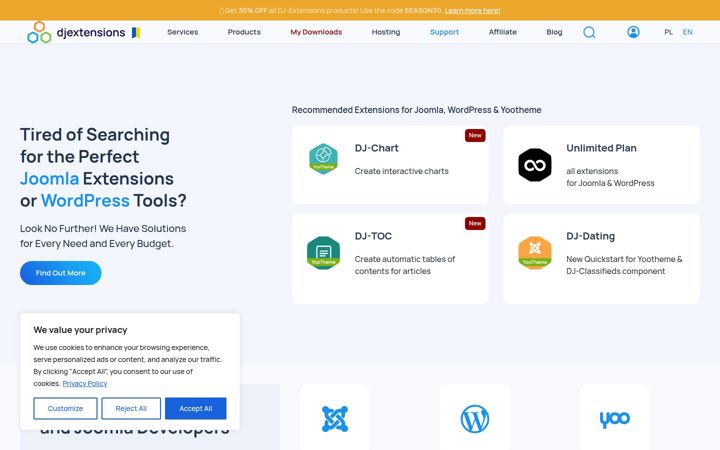Switch language to EN
720x450 pixels.
(x=687, y=32)
